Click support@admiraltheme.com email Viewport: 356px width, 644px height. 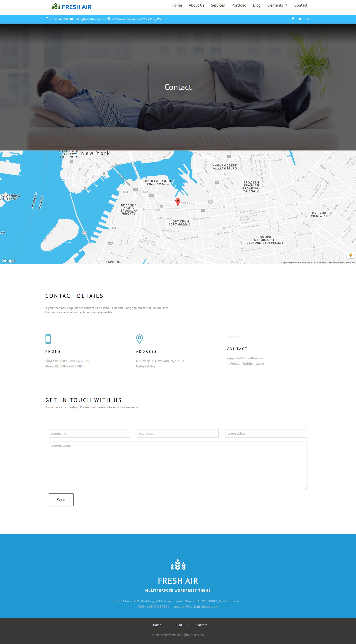[x=247, y=358]
